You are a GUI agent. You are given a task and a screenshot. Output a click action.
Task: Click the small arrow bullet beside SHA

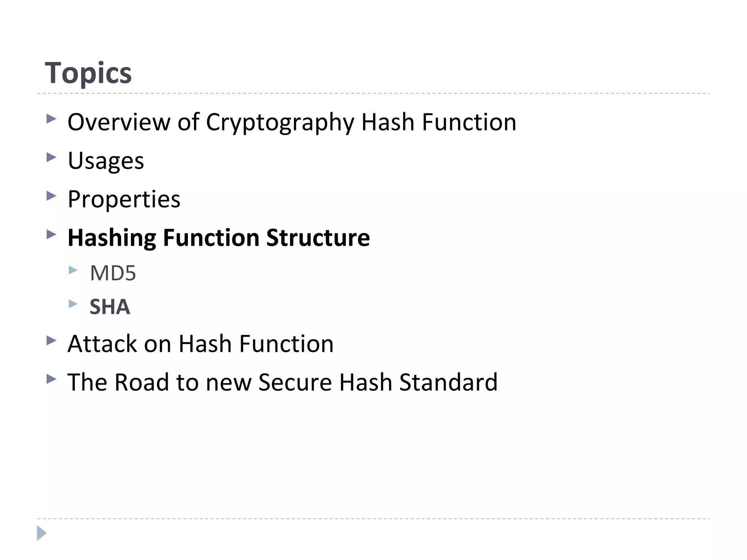(x=73, y=304)
